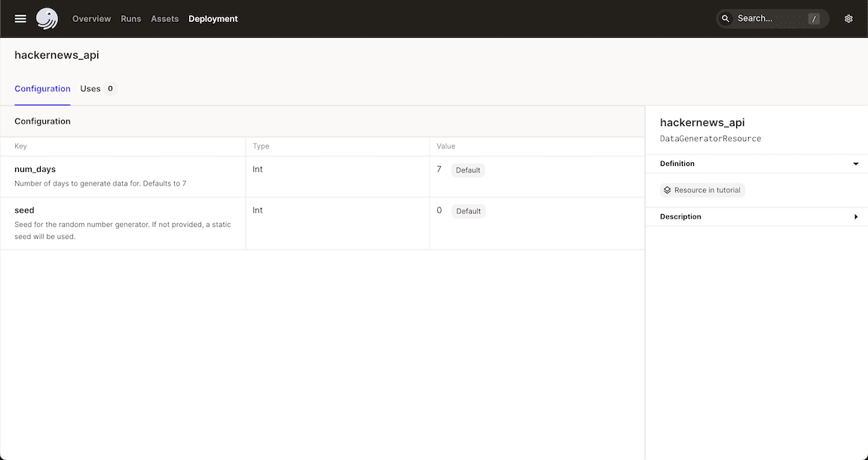This screenshot has height=460, width=868.
Task: Open the hamburger navigation menu
Action: (x=20, y=18)
